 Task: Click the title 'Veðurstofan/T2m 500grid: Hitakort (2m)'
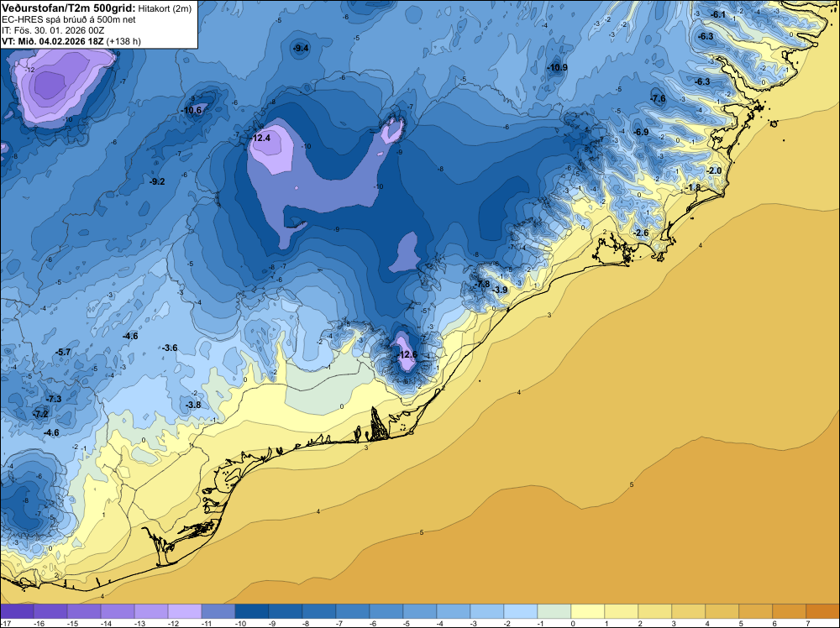[96, 8]
